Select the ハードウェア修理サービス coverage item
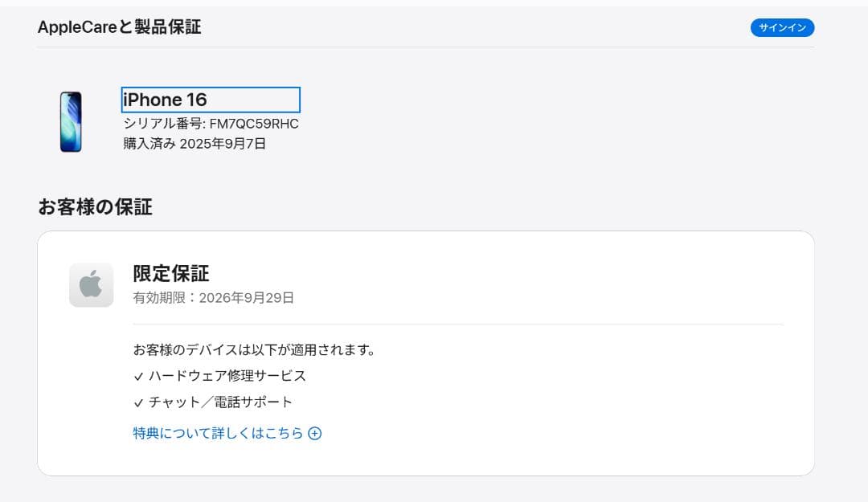Image resolution: width=868 pixels, height=502 pixels. (227, 375)
